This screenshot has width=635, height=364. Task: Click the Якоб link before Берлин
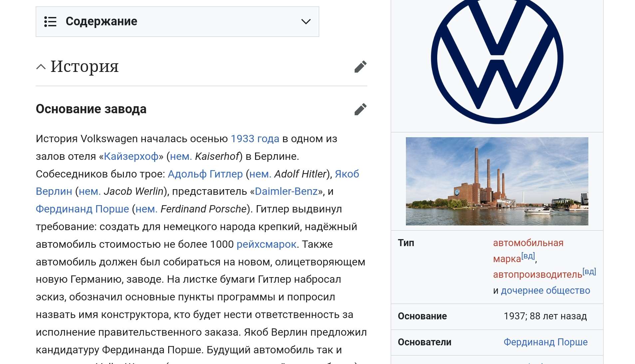[x=347, y=174]
